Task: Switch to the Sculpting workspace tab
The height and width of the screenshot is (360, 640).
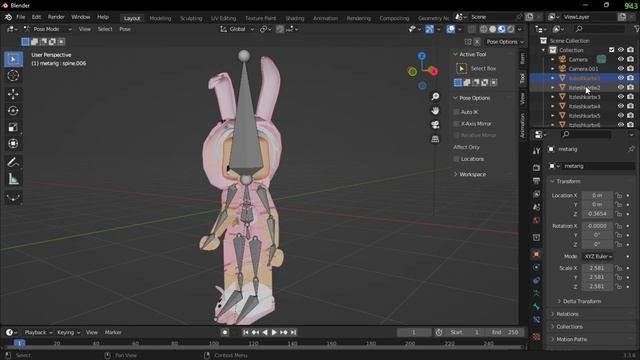Action: [191, 18]
